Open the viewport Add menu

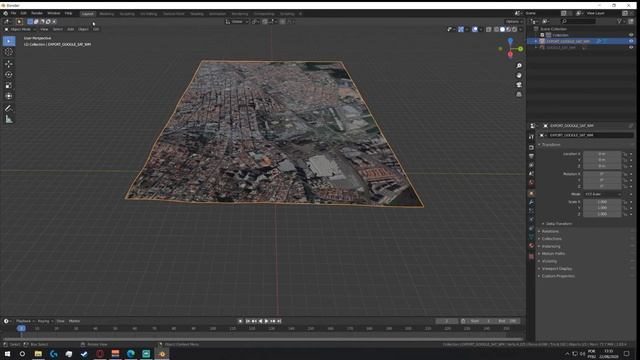tap(71, 29)
